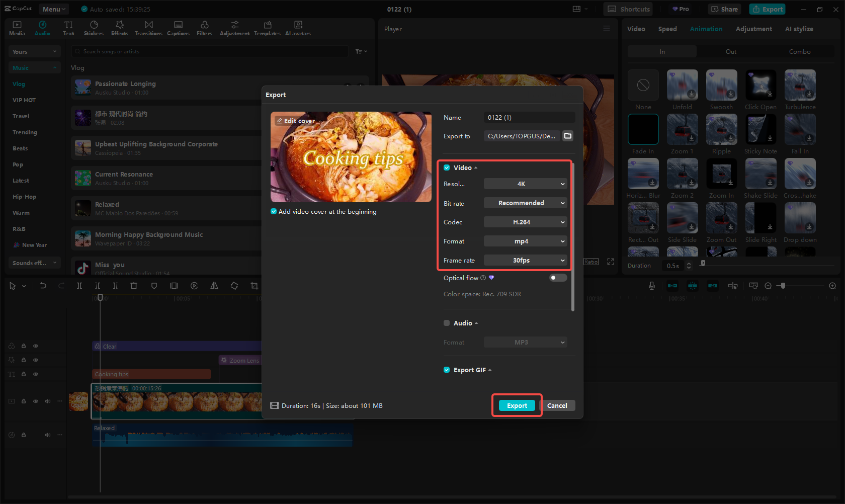The width and height of the screenshot is (845, 504).
Task: Expand the Sounds effects section in the sidebar
Action: 34,263
